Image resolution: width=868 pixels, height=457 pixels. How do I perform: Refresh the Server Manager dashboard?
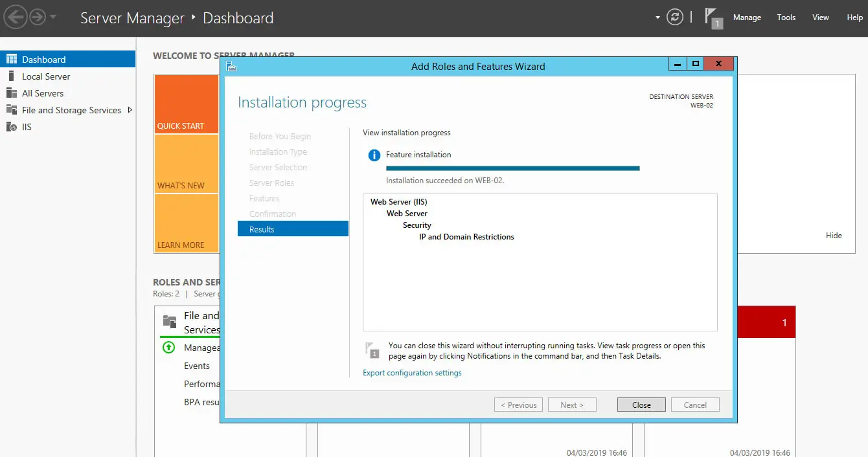click(x=675, y=17)
